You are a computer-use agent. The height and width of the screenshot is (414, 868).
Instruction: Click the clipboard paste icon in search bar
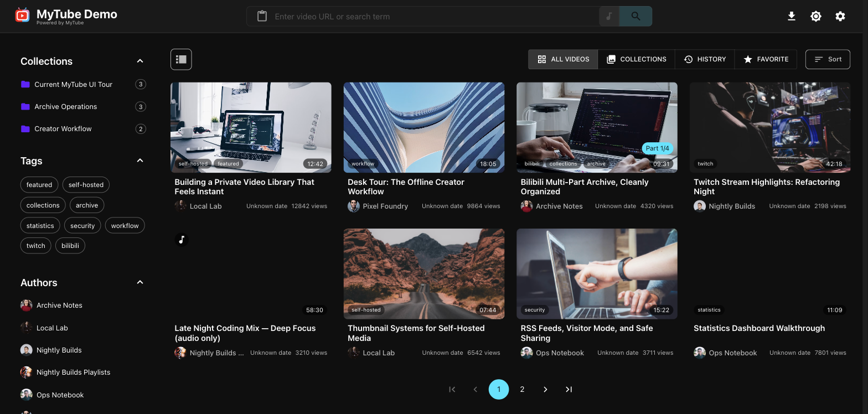tap(262, 17)
